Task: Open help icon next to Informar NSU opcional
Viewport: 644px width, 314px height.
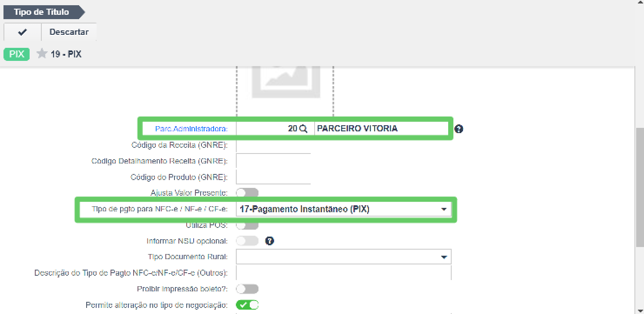Action: point(269,241)
